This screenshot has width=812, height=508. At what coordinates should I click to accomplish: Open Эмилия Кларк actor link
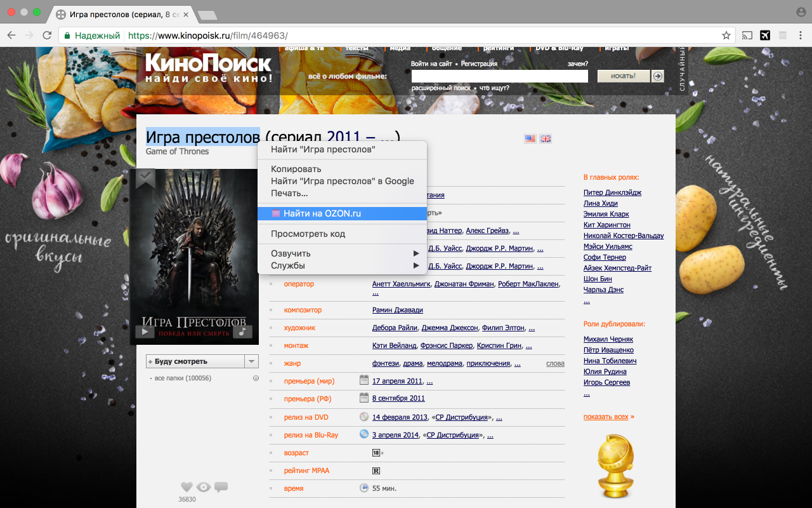click(x=606, y=214)
